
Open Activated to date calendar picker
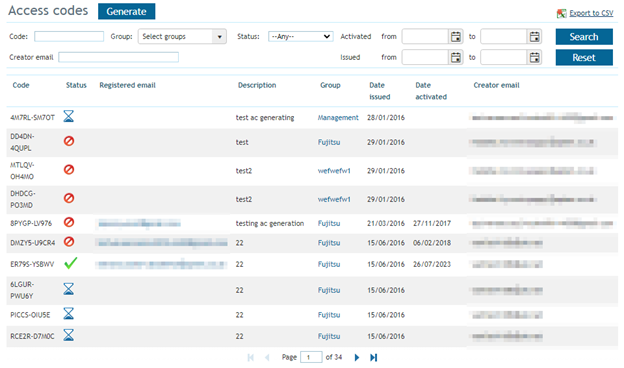[x=534, y=37]
